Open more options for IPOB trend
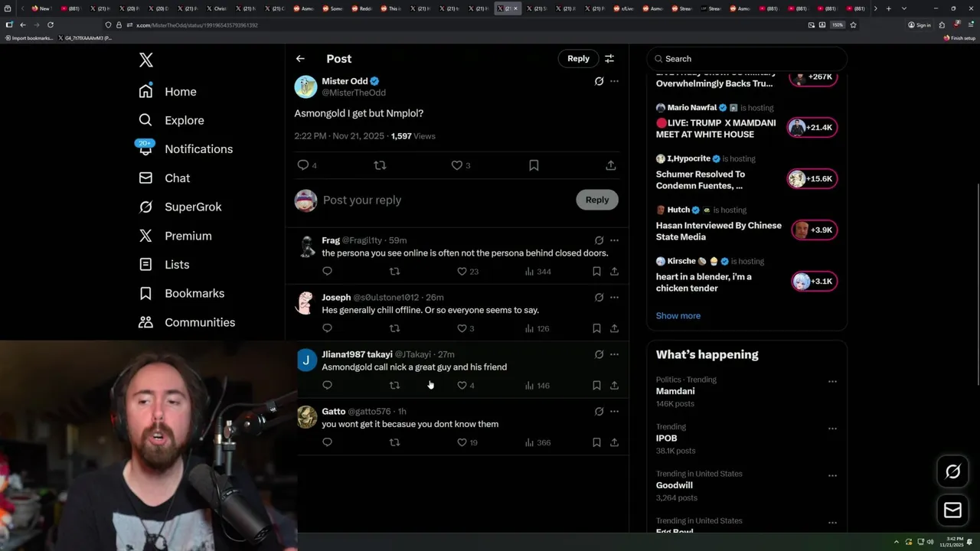Viewport: 980px width, 551px height. [832, 429]
